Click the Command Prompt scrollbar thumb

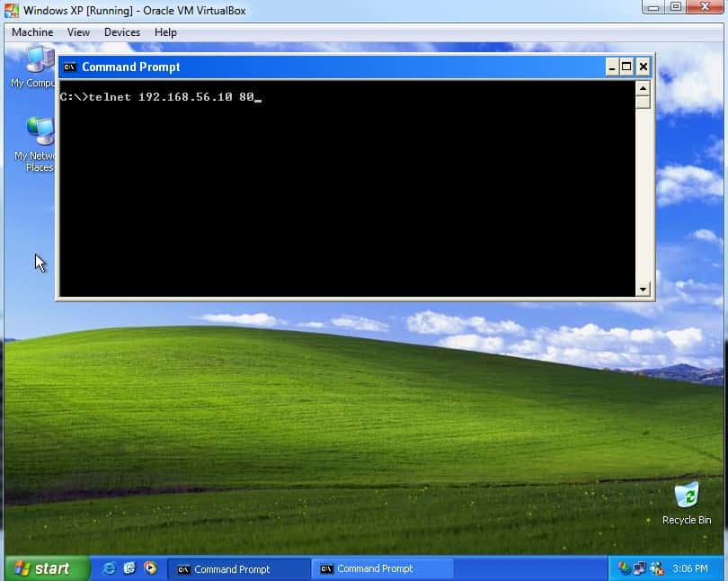pyautogui.click(x=643, y=103)
